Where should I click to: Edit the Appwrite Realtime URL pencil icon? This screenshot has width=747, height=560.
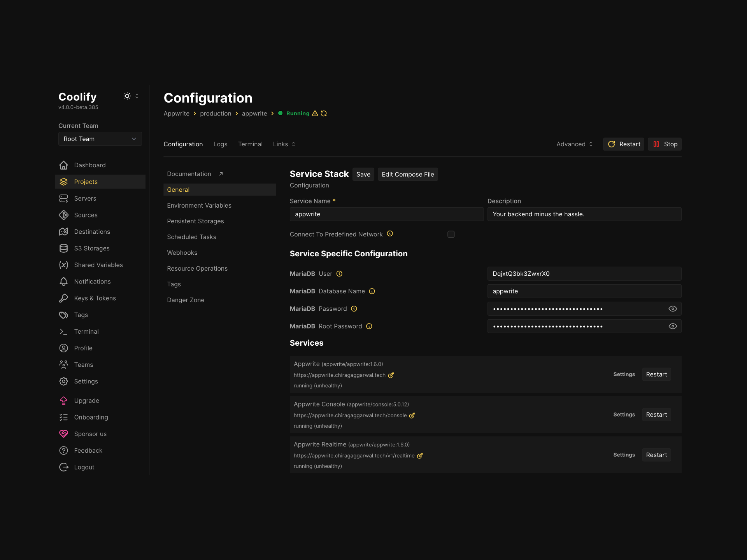[x=420, y=456]
